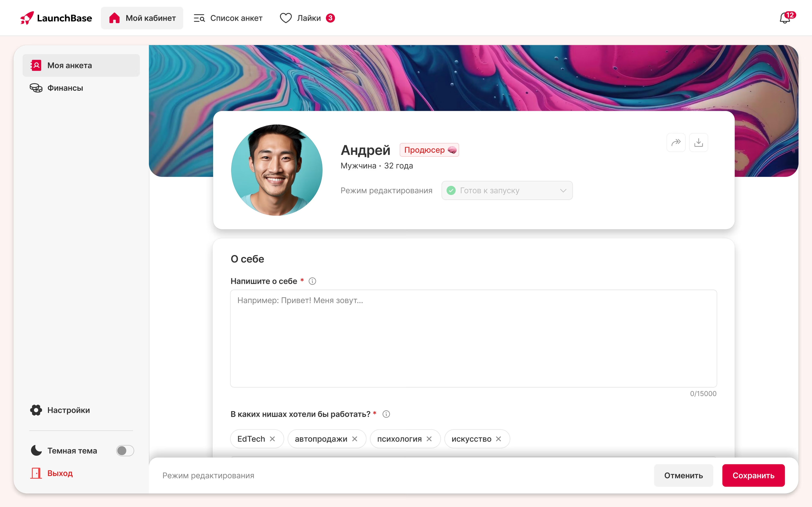
Task: Click the info icon next to 'Напишите о себе'
Action: 312,281
